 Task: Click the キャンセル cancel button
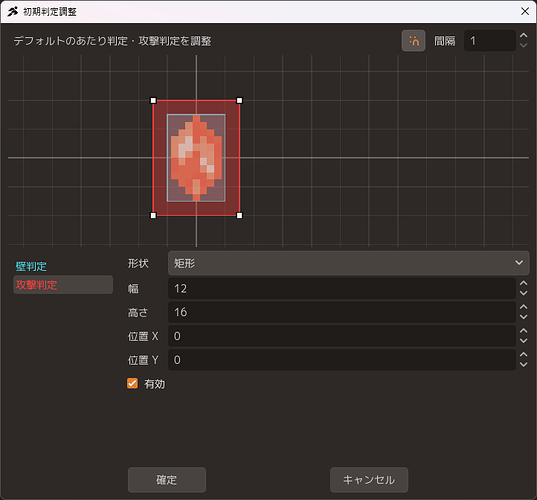click(x=369, y=480)
